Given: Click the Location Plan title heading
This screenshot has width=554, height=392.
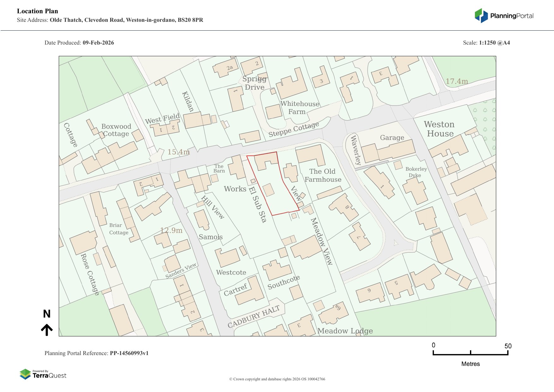Looking at the screenshot, I should (x=38, y=11).
